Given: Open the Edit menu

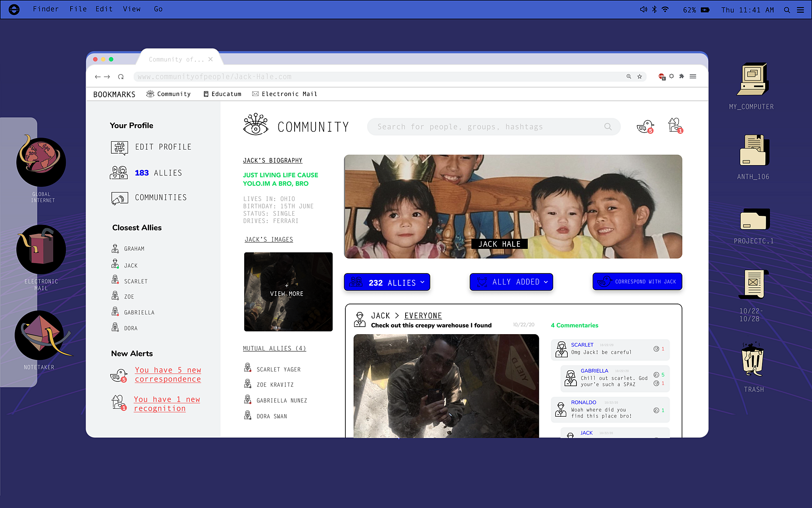Looking at the screenshot, I should tap(104, 9).
